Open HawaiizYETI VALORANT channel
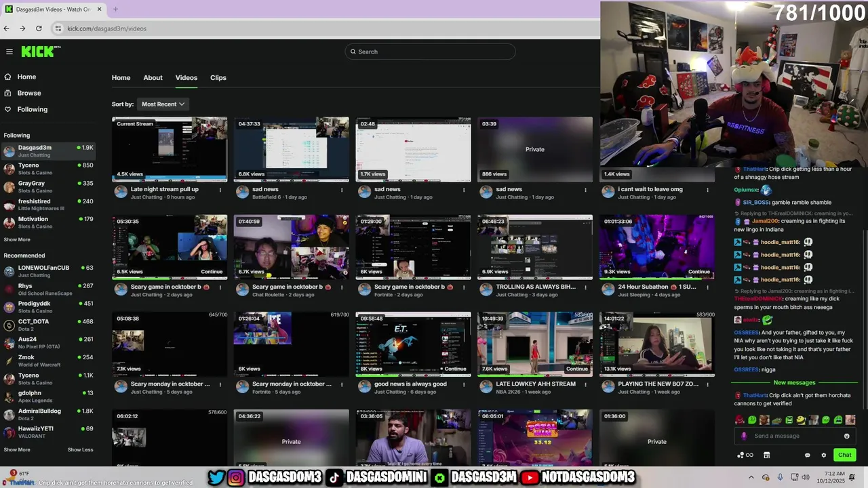This screenshot has height=488, width=868. pyautogui.click(x=49, y=432)
